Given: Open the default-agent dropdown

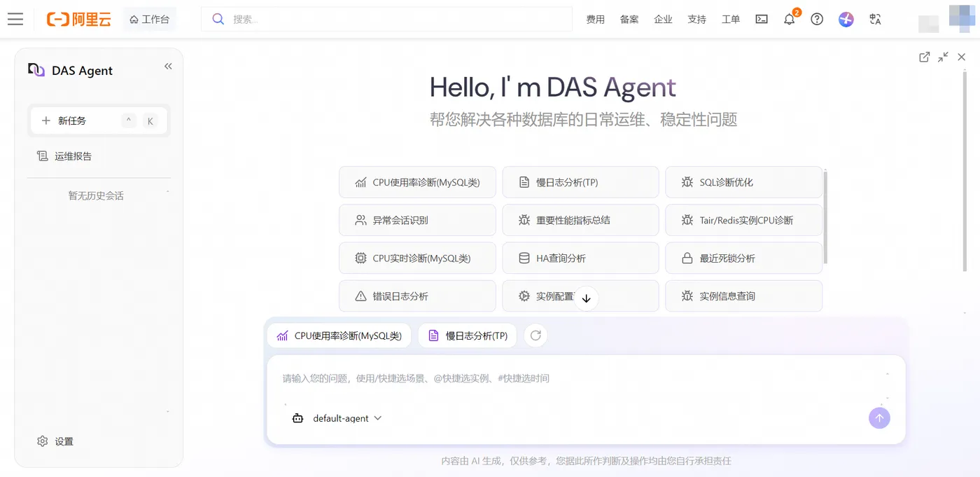Looking at the screenshot, I should coord(337,418).
